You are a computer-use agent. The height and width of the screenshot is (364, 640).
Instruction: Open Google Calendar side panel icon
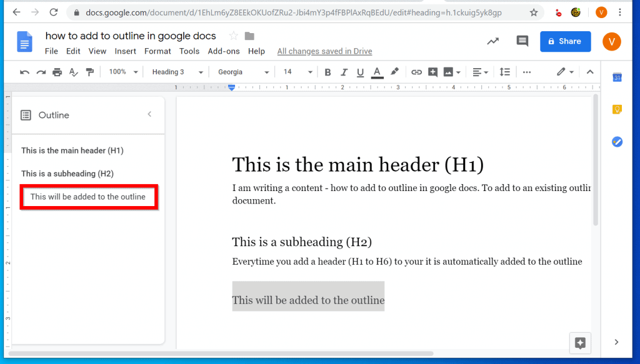pyautogui.click(x=617, y=77)
